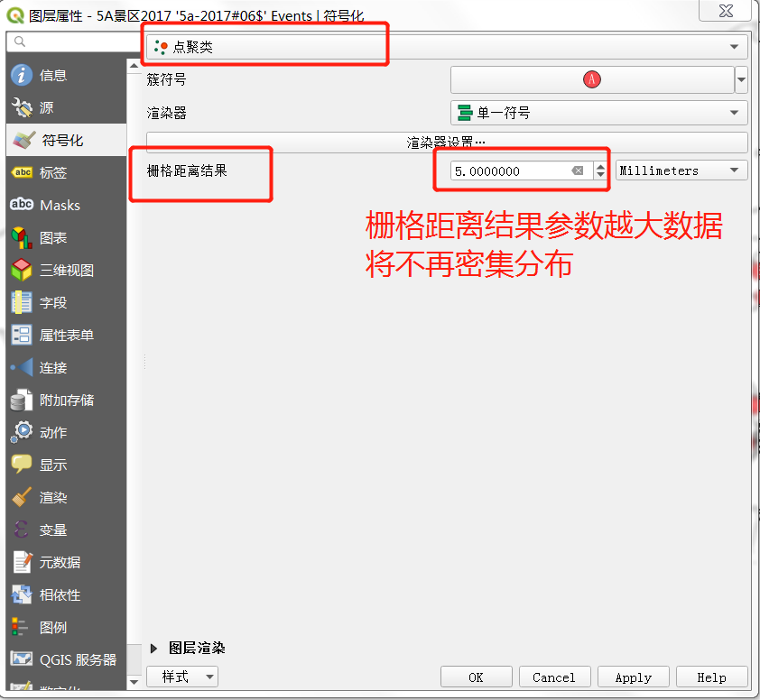Click the distance value input field

(x=509, y=170)
